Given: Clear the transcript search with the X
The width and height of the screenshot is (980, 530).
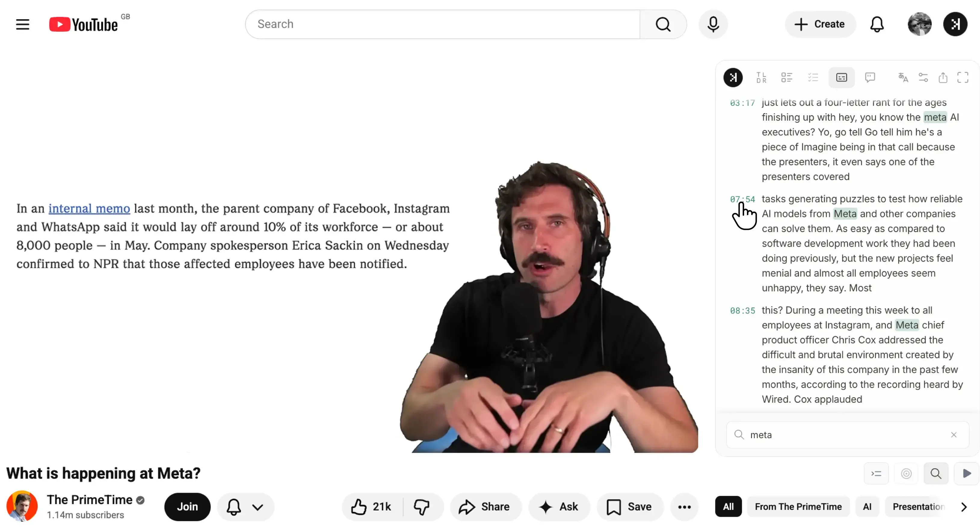Looking at the screenshot, I should point(954,435).
